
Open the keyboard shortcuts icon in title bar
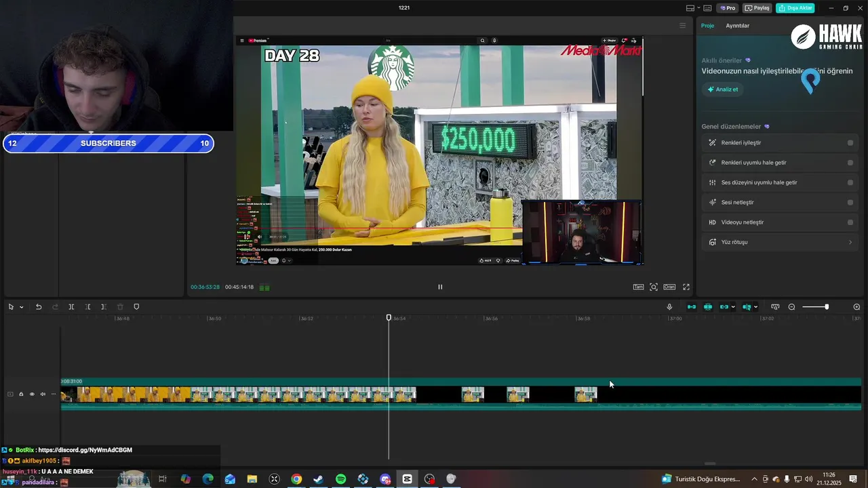coord(707,8)
